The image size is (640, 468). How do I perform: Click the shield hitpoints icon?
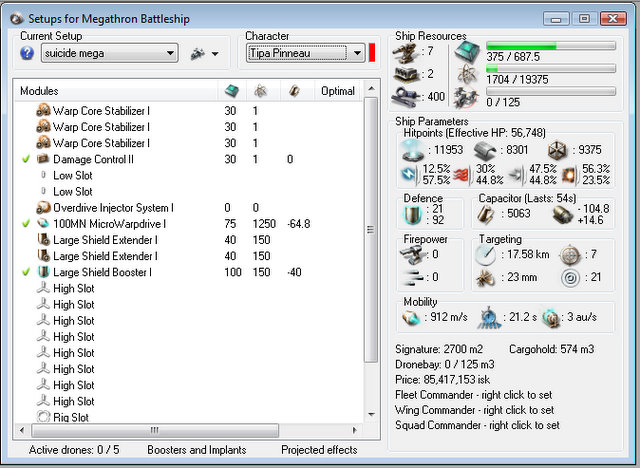[412, 151]
